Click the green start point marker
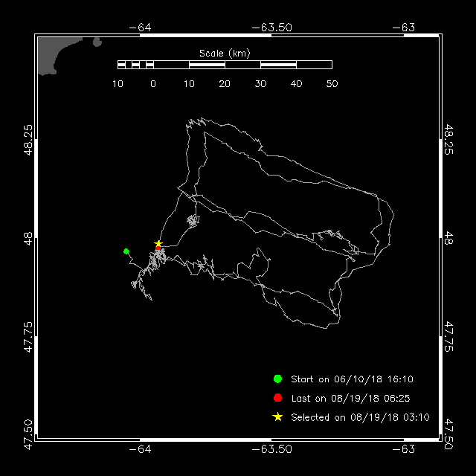476x476 pixels. tap(126, 251)
